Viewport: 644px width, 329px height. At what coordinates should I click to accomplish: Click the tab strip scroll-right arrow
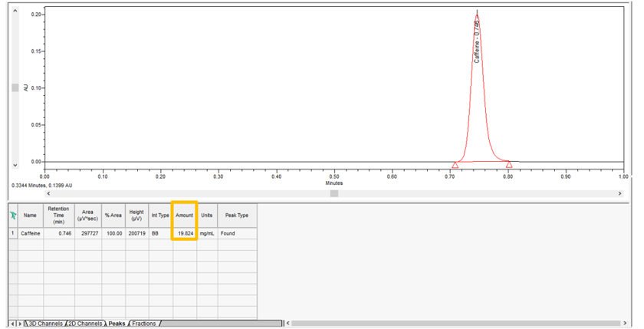(x=20, y=324)
